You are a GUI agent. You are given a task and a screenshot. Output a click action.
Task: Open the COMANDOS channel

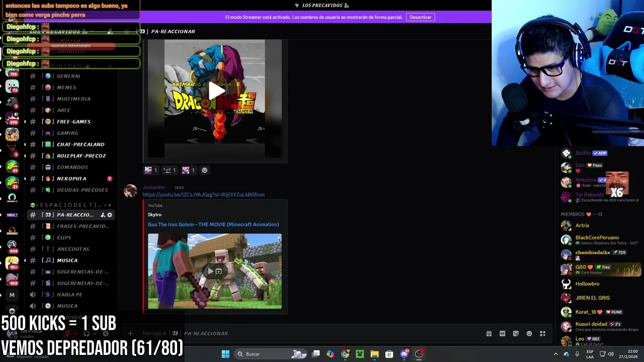[72, 167]
